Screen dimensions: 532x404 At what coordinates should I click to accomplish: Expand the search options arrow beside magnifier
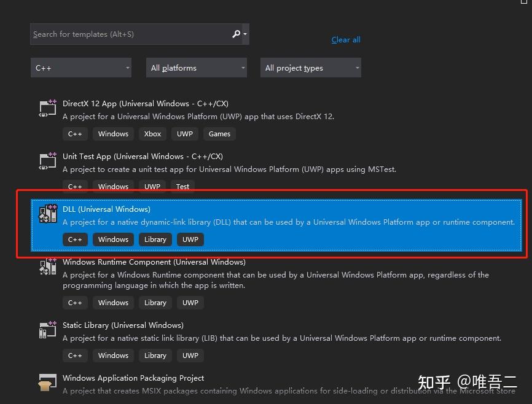coord(243,34)
